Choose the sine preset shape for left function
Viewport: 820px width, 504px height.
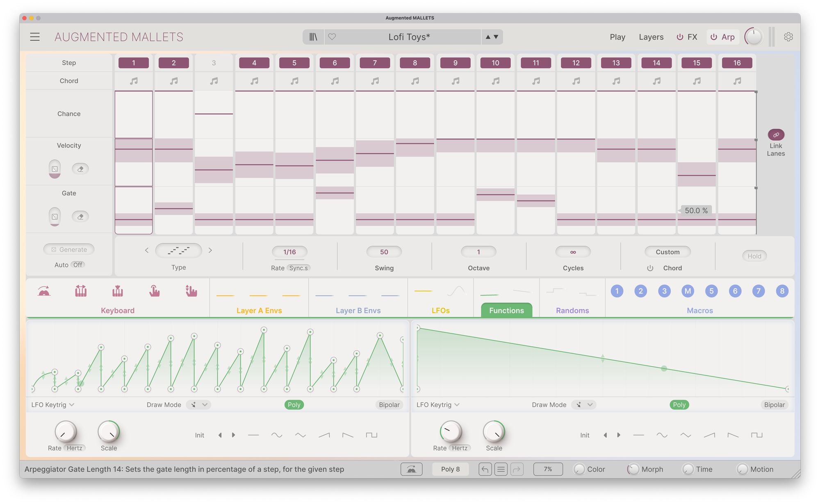pos(277,435)
